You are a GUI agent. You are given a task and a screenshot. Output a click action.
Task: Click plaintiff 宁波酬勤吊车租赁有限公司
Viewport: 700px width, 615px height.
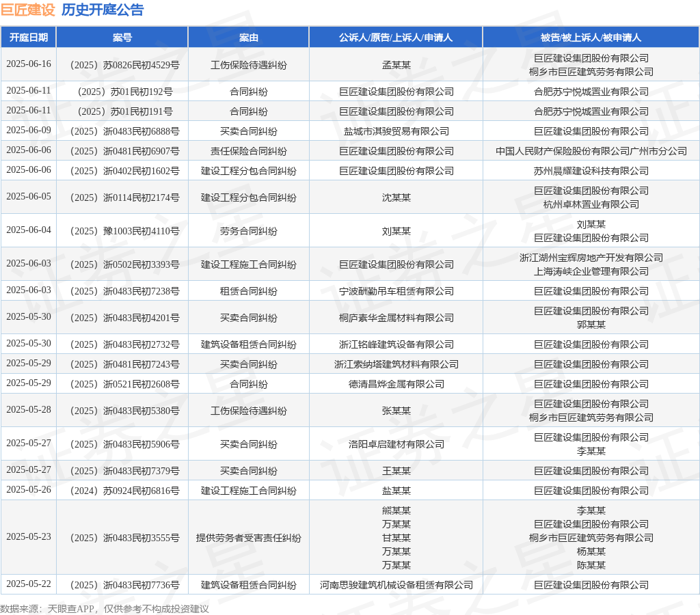(x=396, y=291)
